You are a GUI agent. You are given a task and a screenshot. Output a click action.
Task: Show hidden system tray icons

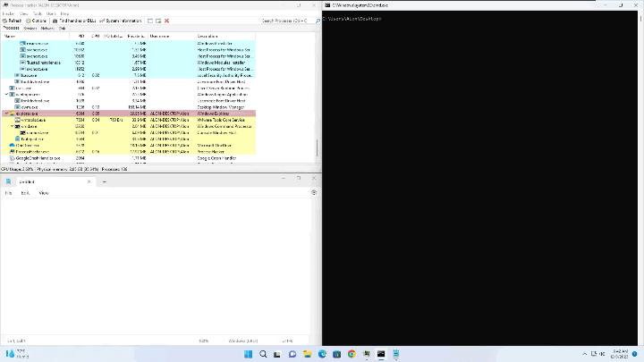(584, 354)
